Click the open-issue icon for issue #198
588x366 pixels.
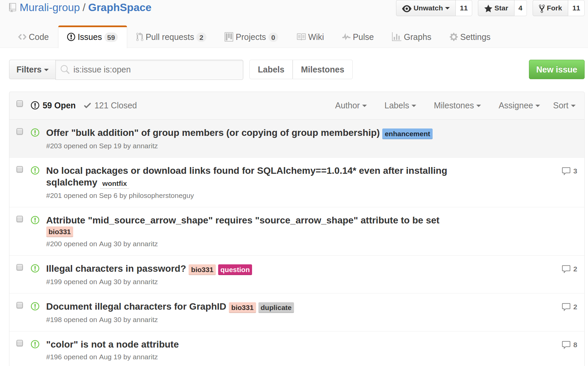pos(35,306)
